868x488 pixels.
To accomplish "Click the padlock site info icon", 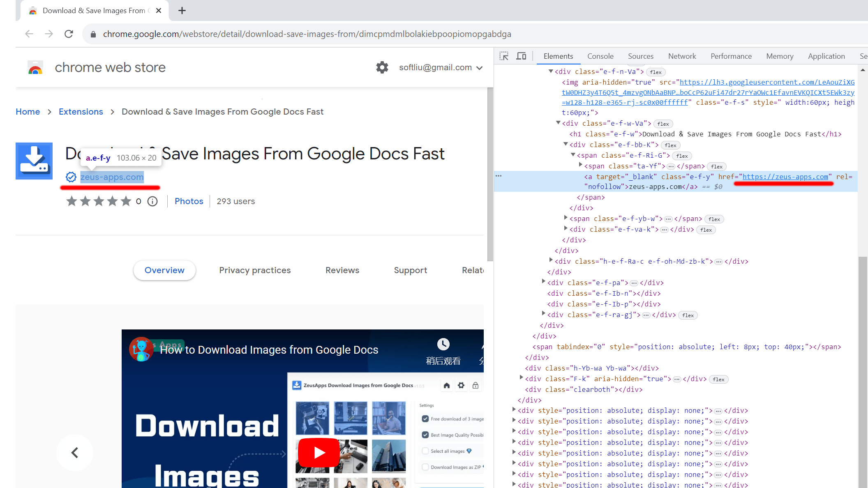I will (x=93, y=34).
